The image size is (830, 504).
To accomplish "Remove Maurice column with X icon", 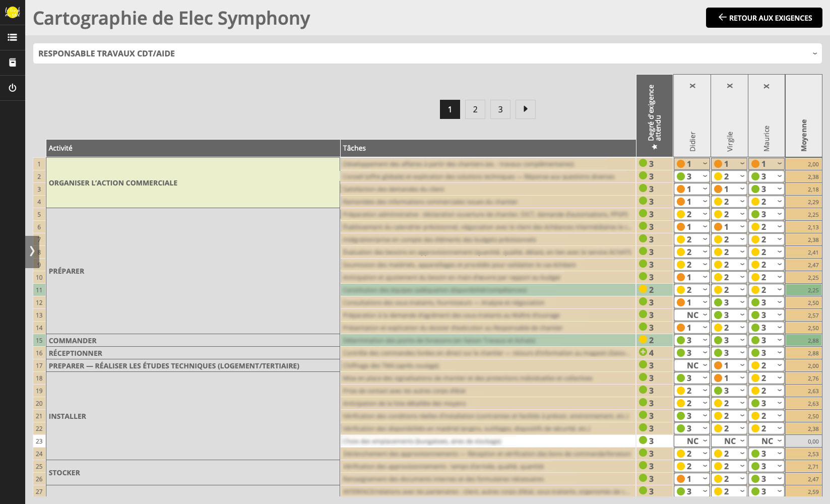I will pyautogui.click(x=767, y=86).
